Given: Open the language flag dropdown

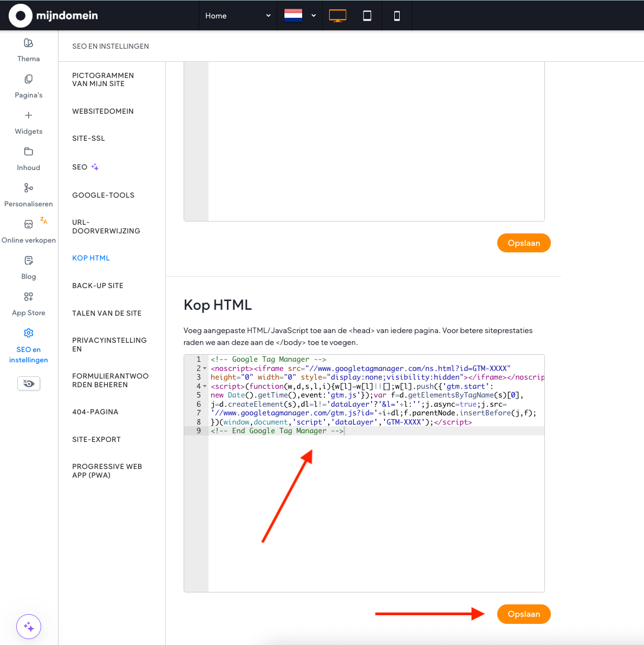Looking at the screenshot, I should click(300, 16).
